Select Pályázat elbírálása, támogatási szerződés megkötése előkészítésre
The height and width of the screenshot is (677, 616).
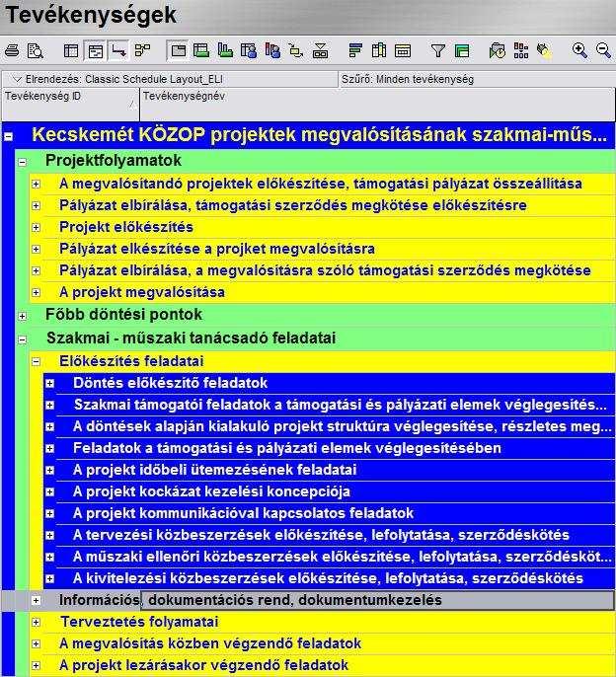pos(322,205)
